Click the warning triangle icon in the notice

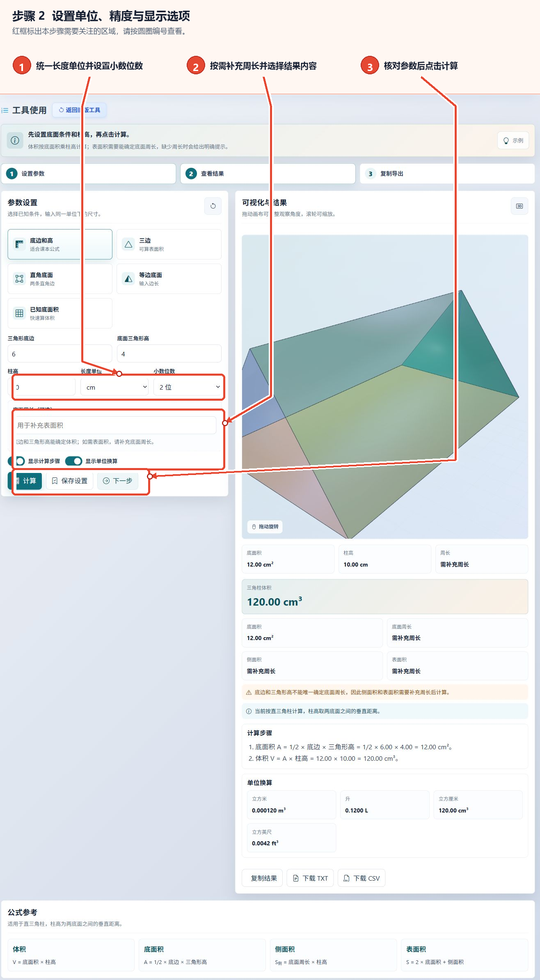click(x=249, y=693)
